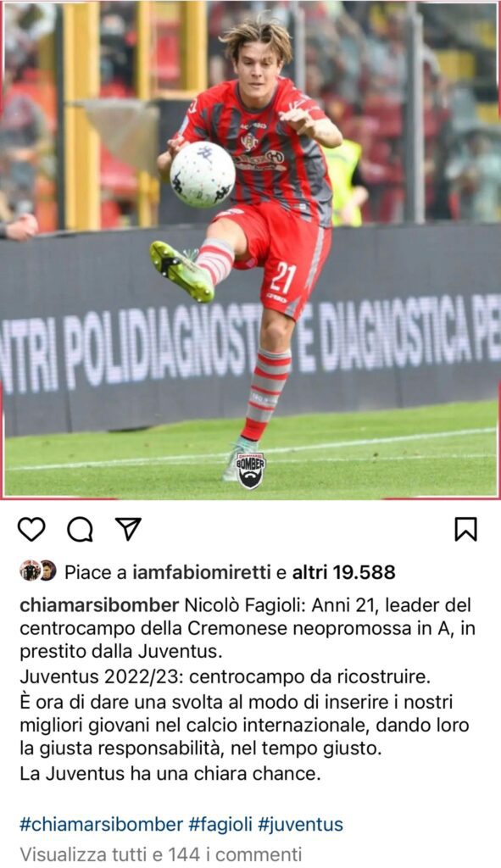
Task: View the list of altri 19.588 likes
Action: (x=344, y=572)
